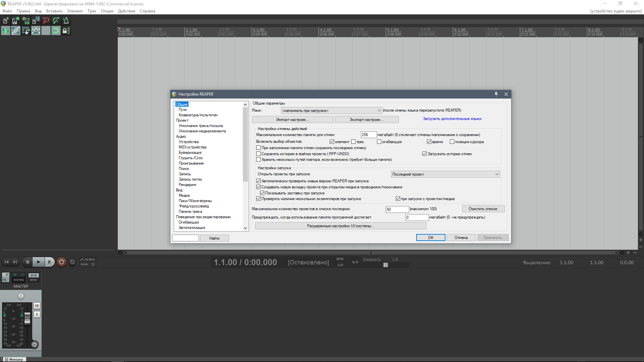Click the master track gear settings icon
644x362 pixels.
35,345
